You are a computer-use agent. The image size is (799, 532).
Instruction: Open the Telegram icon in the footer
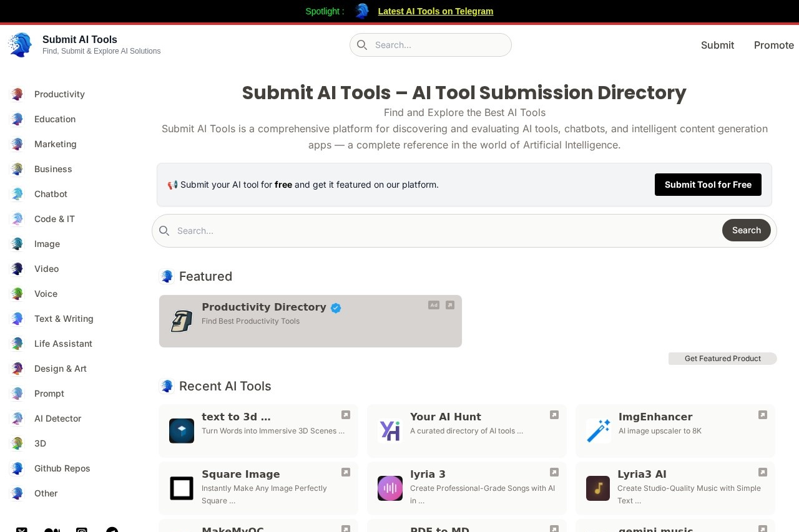112,530
